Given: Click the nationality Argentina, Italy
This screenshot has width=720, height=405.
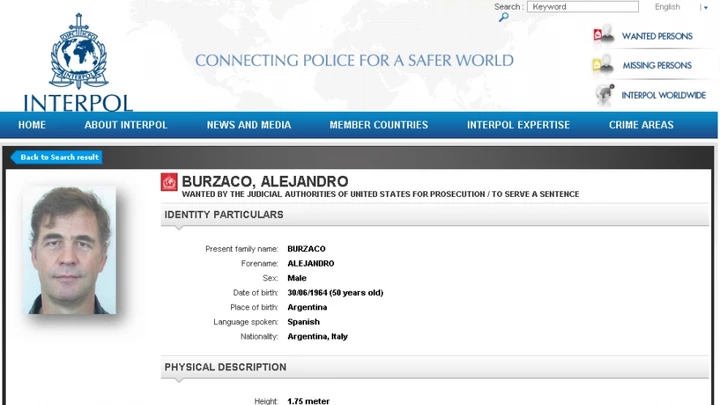Looking at the screenshot, I should 317,337.
